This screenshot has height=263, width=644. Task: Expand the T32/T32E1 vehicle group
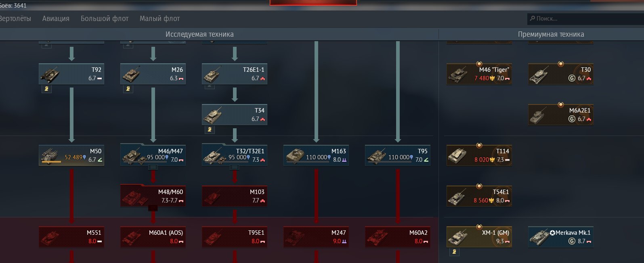point(235,167)
